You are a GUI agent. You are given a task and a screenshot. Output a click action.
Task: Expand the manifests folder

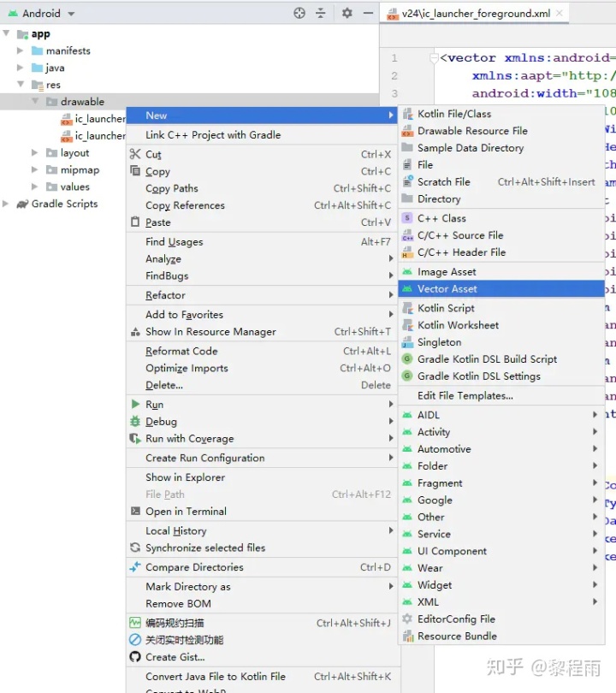point(20,50)
